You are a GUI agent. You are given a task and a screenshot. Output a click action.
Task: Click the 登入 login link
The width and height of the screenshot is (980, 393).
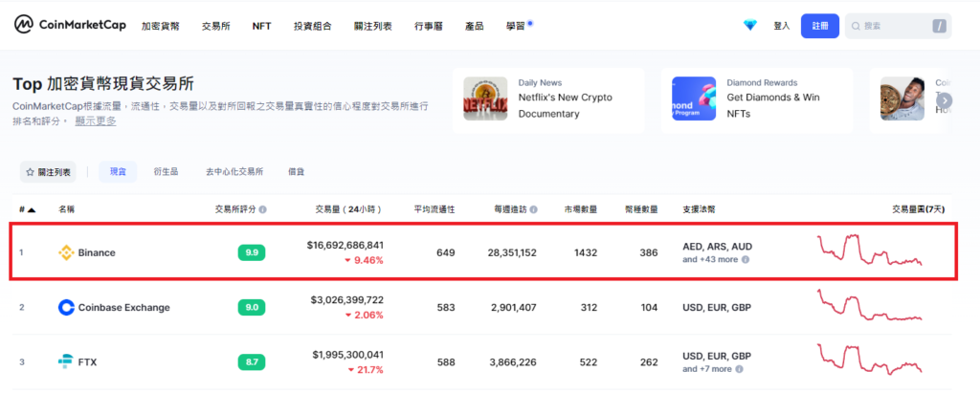781,26
